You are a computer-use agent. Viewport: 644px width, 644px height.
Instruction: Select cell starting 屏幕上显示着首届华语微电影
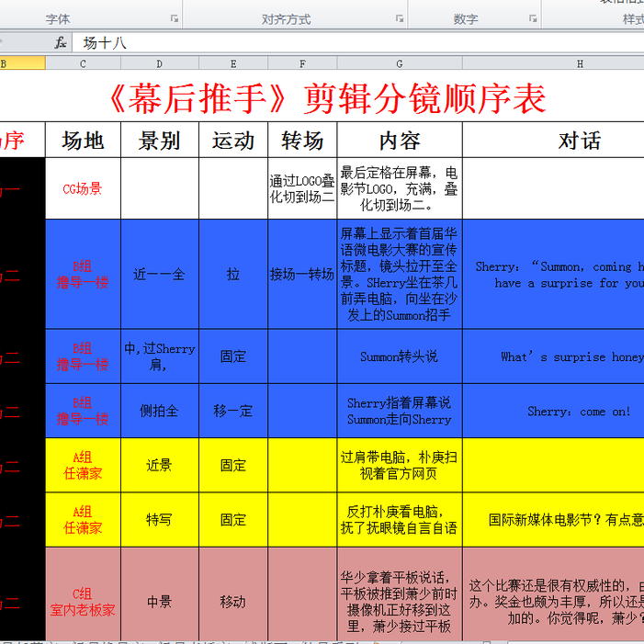tap(400, 274)
